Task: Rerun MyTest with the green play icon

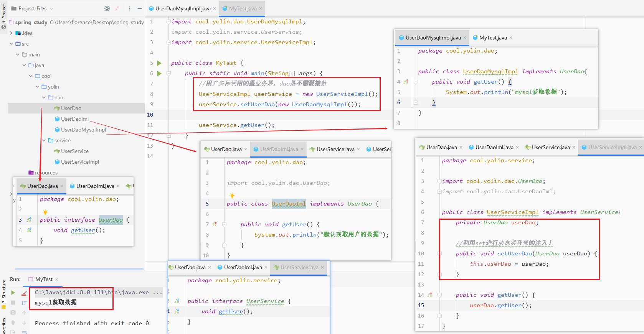Action: pyautogui.click(x=13, y=293)
